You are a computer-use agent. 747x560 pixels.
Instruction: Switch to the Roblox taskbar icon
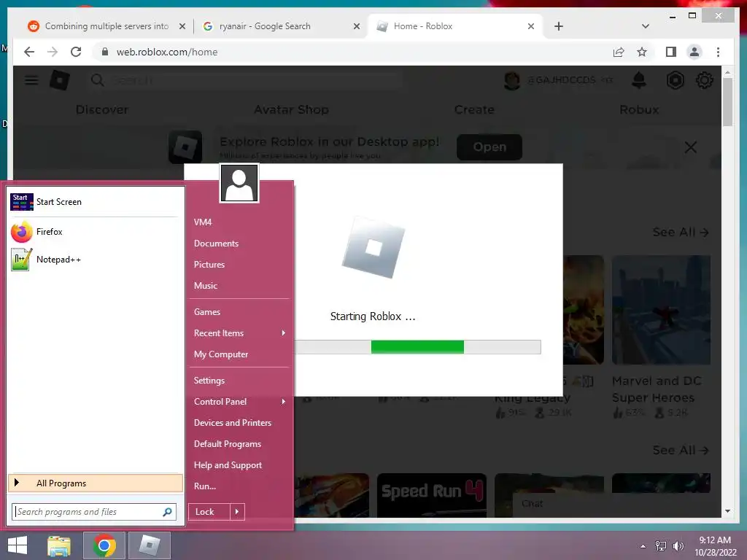coord(149,545)
